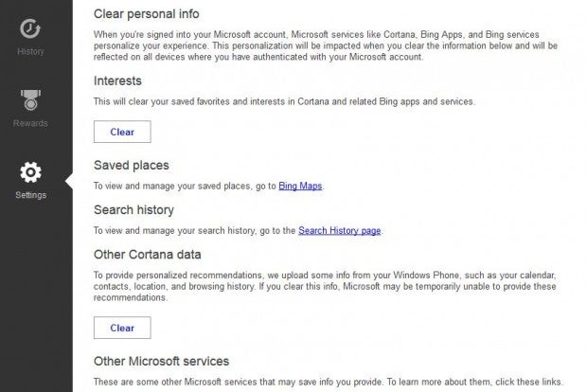This screenshot has width=587, height=392.
Task: Open the Search History page link
Action: [x=340, y=230]
